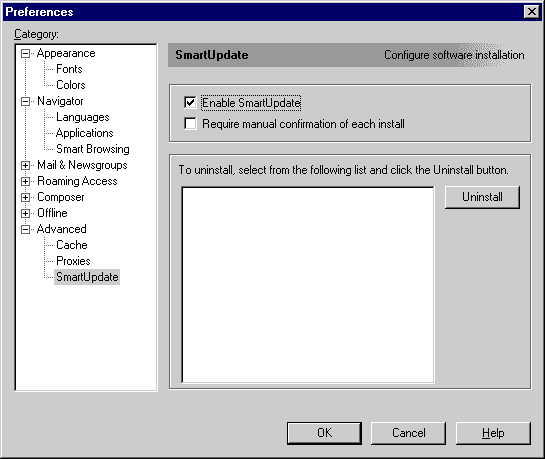545x459 pixels.
Task: Open the Languages preferences
Action: (x=83, y=117)
